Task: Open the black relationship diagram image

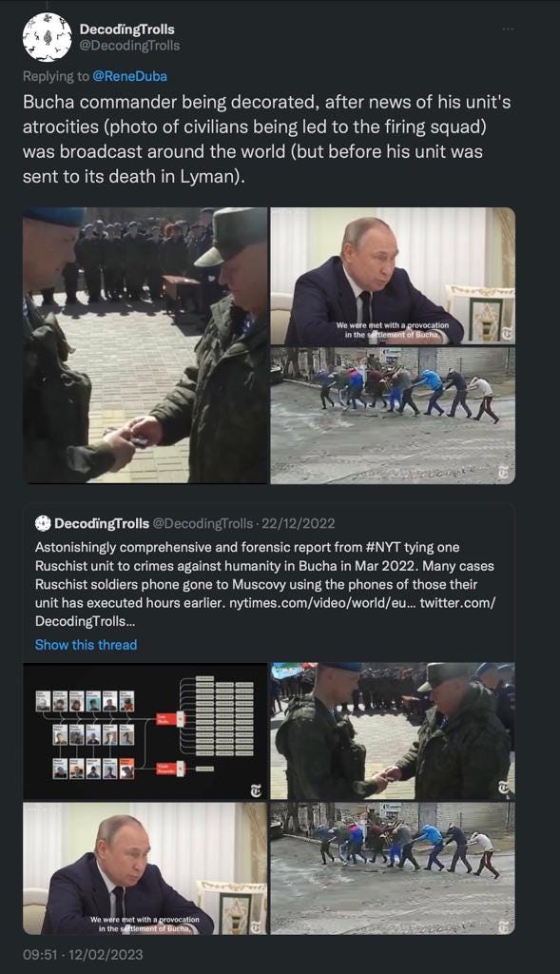Action: click(x=145, y=731)
